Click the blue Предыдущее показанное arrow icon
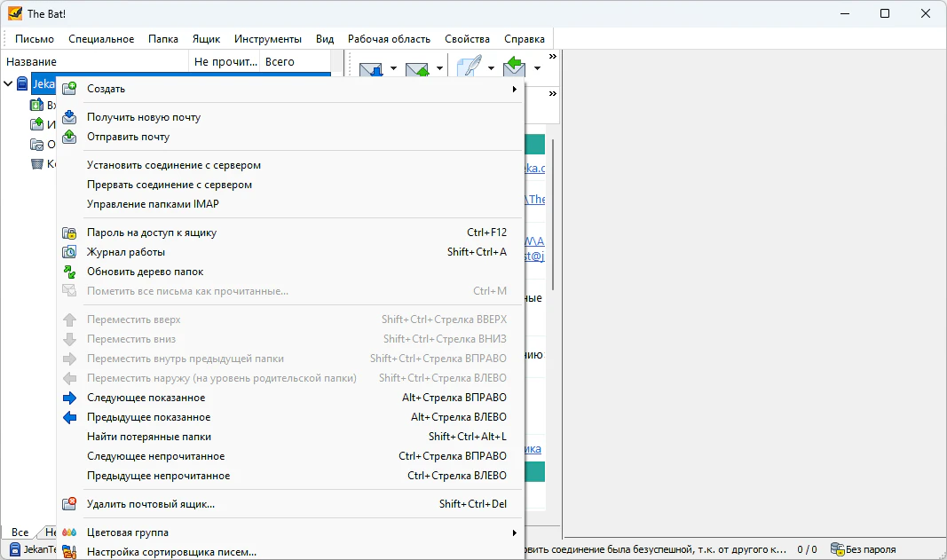 pos(69,417)
